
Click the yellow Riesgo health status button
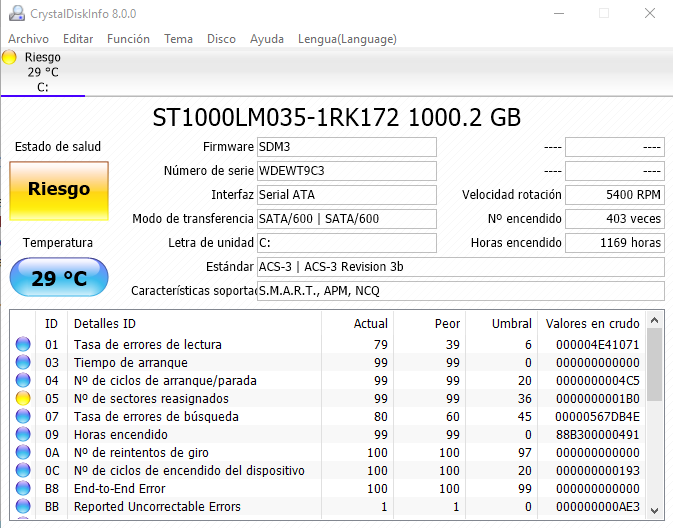point(59,191)
